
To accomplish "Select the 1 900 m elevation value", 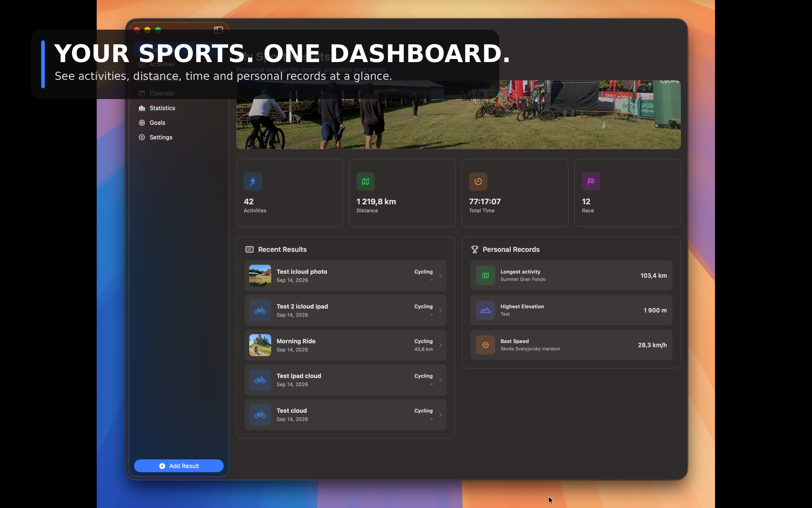I will [x=655, y=310].
